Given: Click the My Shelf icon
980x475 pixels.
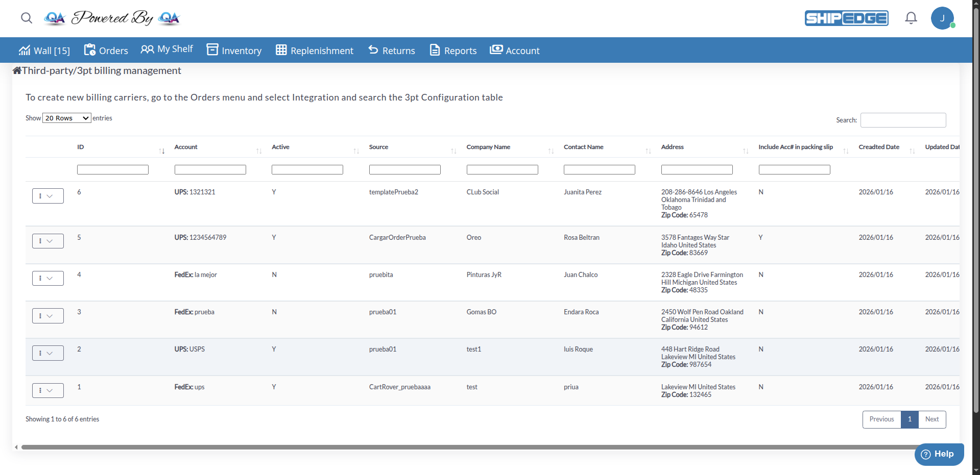Looking at the screenshot, I should pyautogui.click(x=147, y=49).
